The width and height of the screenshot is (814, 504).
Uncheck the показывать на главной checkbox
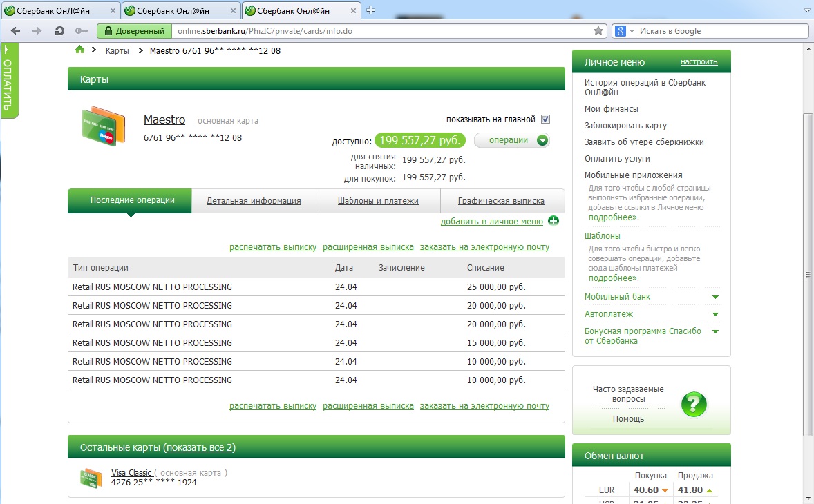[x=545, y=119]
